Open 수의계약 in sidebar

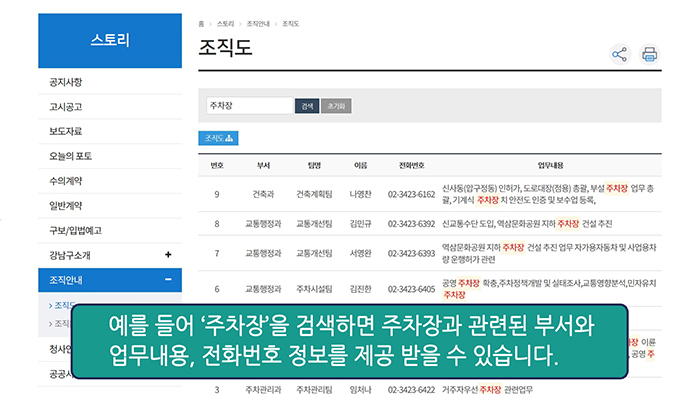(x=66, y=181)
